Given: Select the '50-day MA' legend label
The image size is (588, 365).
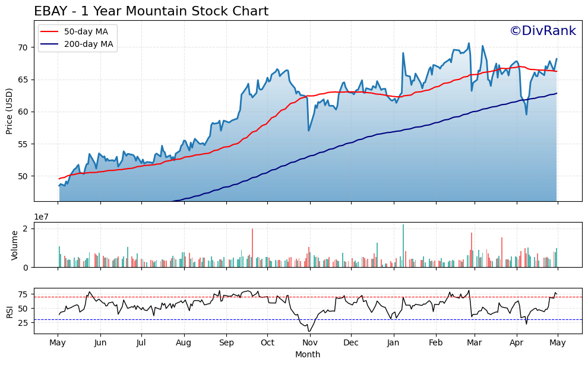Looking at the screenshot, I should (86, 31).
